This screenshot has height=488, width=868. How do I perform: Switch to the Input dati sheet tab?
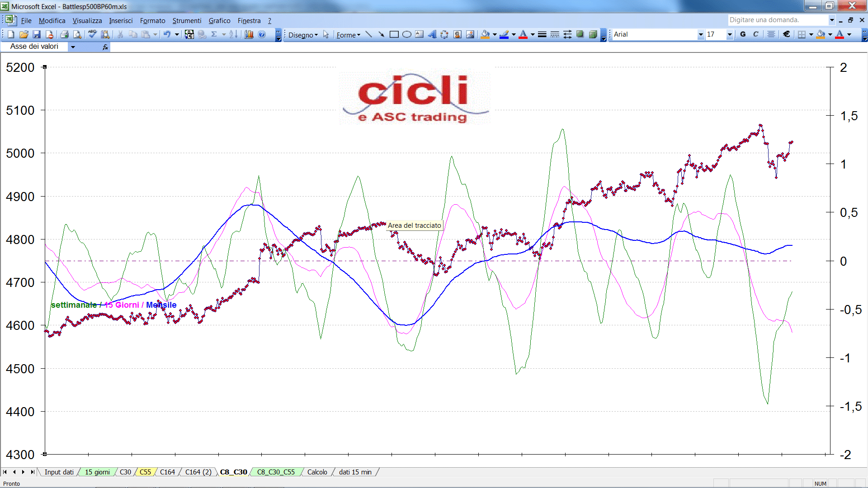point(59,472)
